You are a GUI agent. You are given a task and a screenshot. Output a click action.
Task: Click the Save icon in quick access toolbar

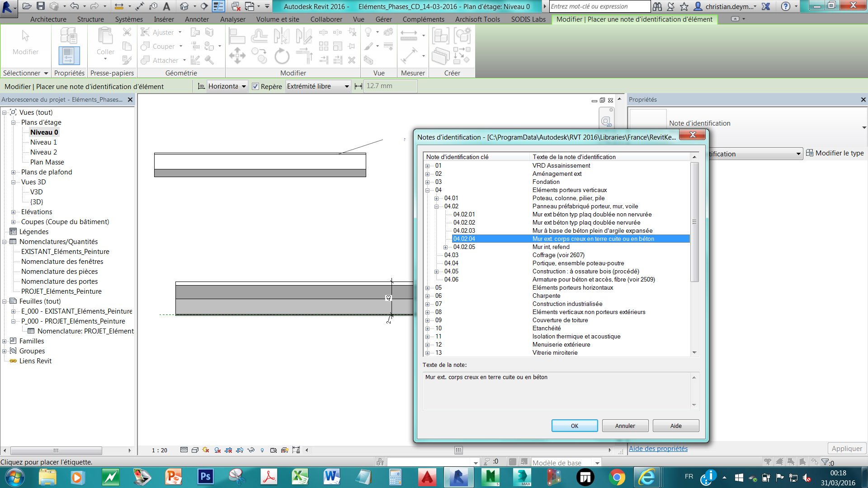(41, 6)
